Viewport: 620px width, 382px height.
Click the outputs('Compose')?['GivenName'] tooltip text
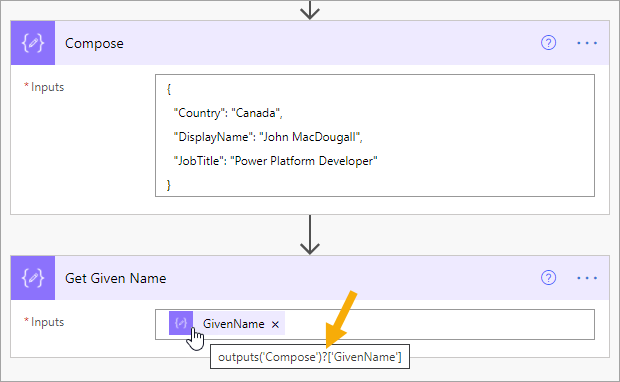click(310, 357)
